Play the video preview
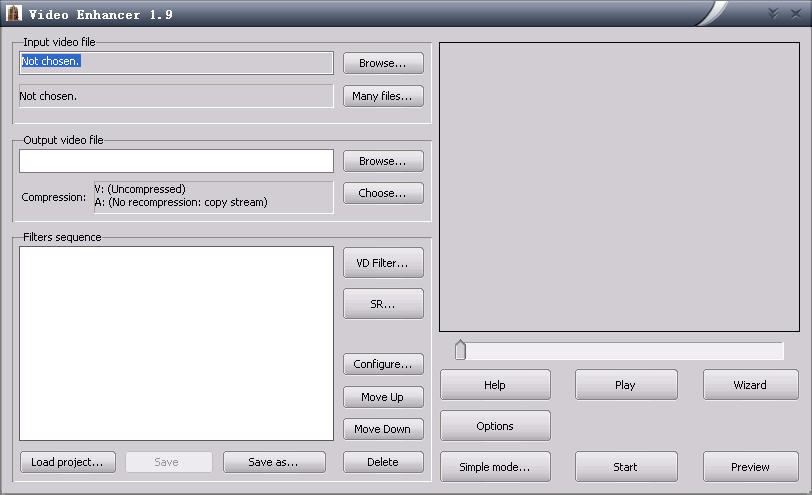The width and height of the screenshot is (812, 495). 626,385
